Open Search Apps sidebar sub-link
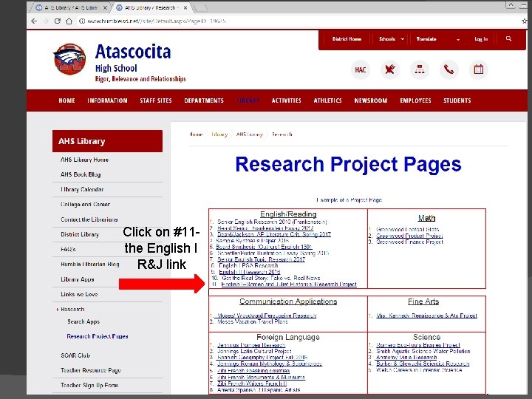The width and height of the screenshot is (532, 399). (83, 321)
